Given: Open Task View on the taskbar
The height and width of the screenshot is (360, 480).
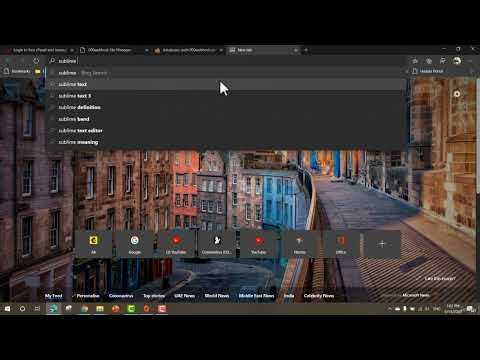Looking at the screenshot, I should click(x=37, y=309).
